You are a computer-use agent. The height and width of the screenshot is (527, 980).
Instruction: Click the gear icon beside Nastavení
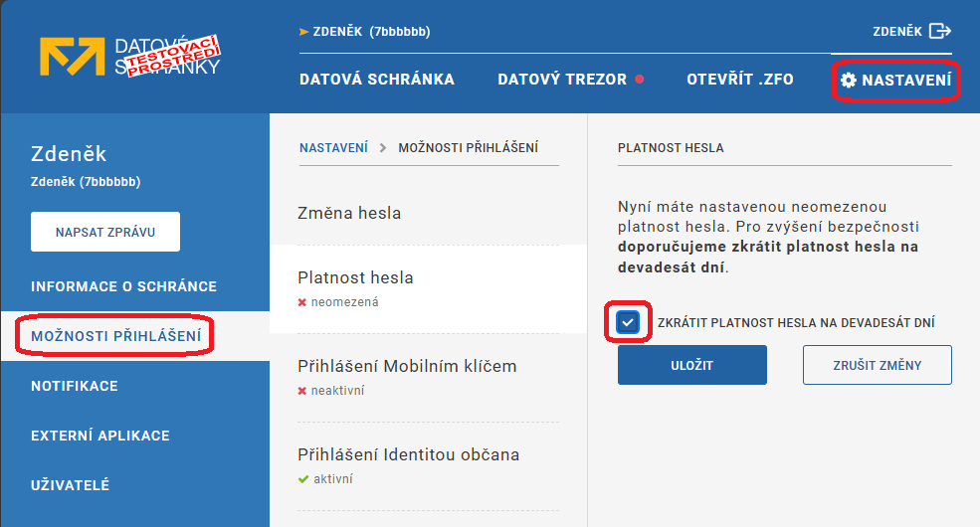tap(848, 80)
